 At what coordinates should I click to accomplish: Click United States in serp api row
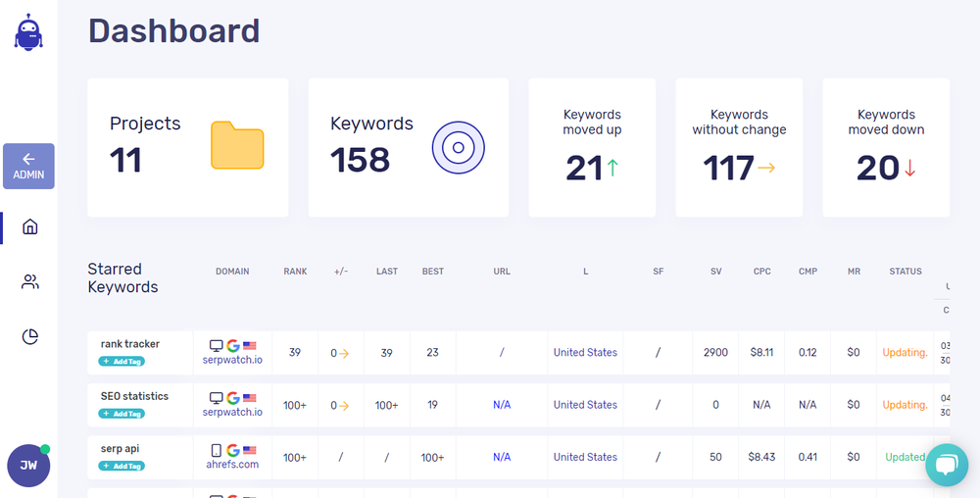(585, 458)
